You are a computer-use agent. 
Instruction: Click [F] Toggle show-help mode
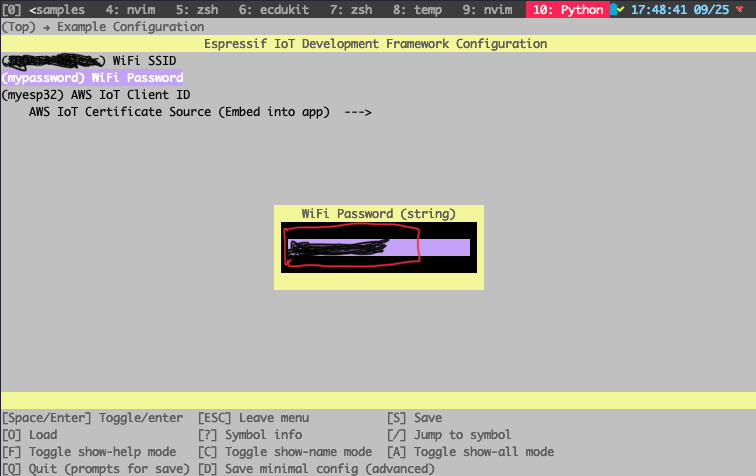pyautogui.click(x=89, y=452)
